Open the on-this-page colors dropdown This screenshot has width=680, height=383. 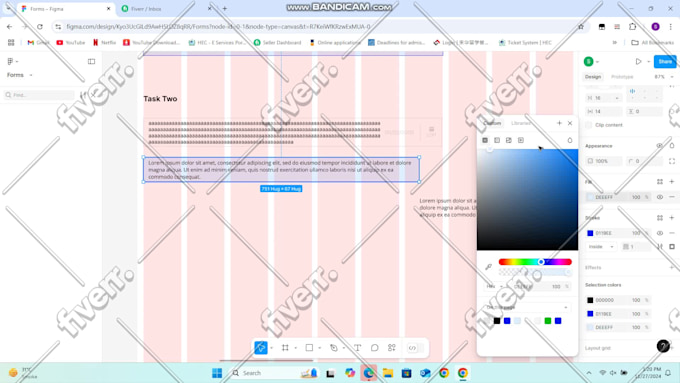[x=527, y=307]
